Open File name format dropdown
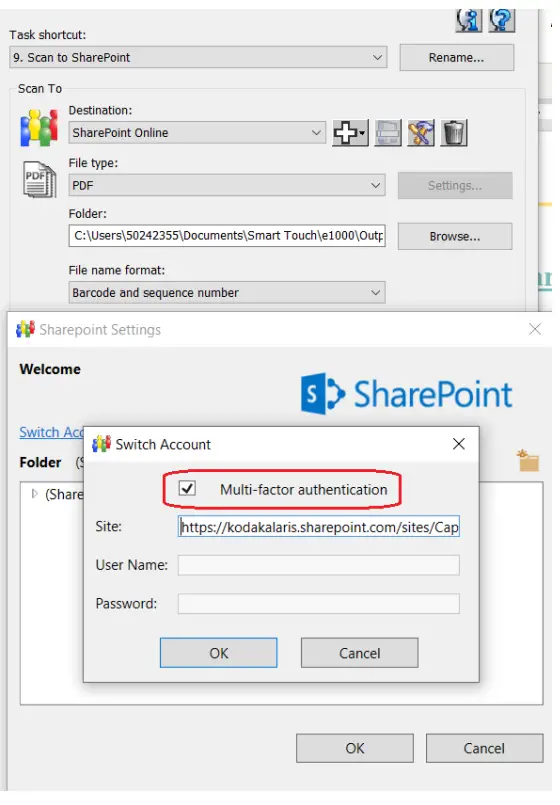Image resolution: width=560 pixels, height=805 pixels. [227, 292]
